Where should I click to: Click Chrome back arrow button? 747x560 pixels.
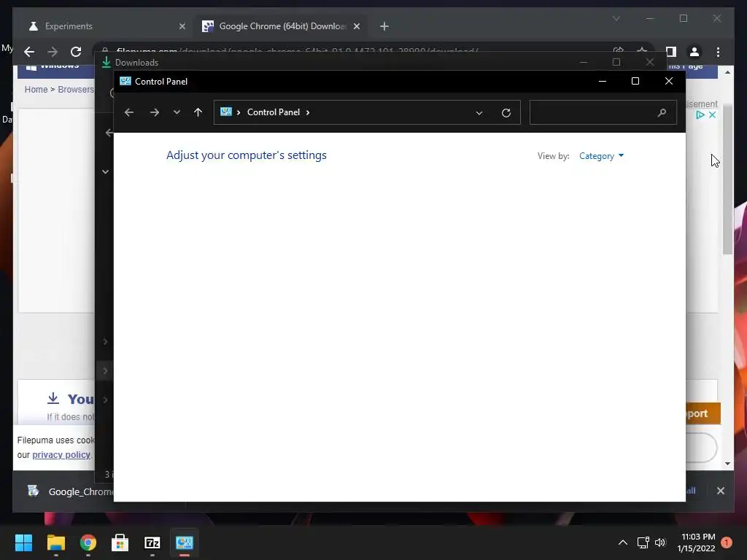click(29, 52)
